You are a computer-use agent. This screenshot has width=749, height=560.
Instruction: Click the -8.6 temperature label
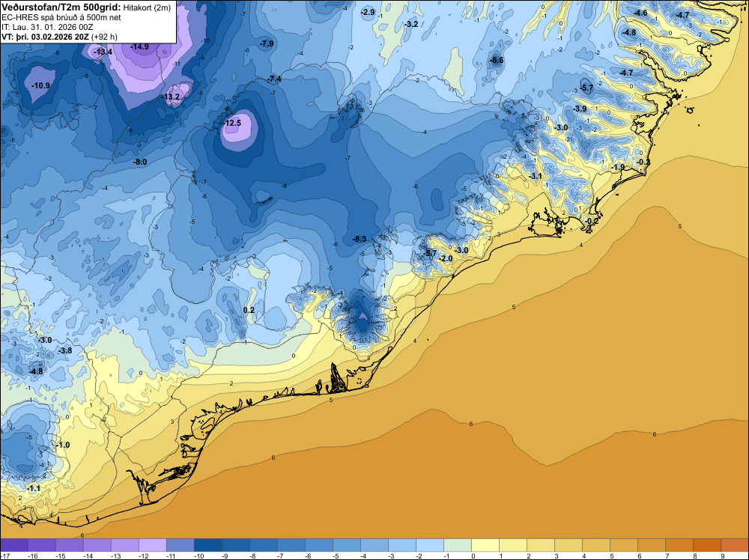click(x=497, y=60)
